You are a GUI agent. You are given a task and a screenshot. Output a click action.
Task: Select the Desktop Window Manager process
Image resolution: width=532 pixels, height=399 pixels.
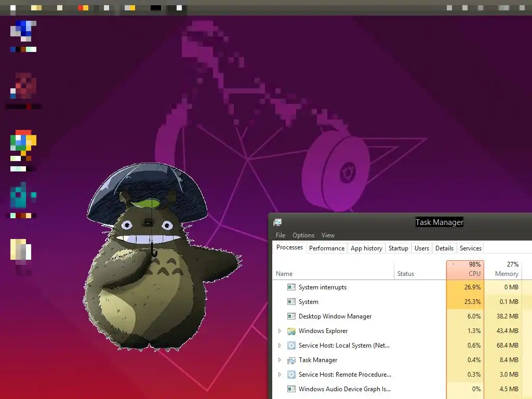[335, 316]
